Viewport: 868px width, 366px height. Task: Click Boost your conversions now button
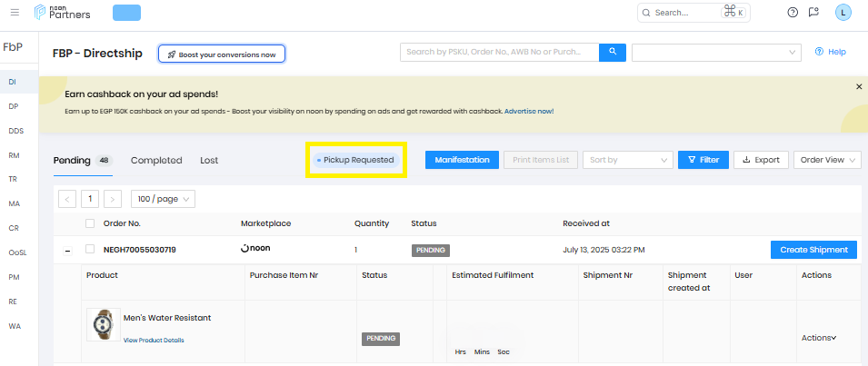pos(222,54)
